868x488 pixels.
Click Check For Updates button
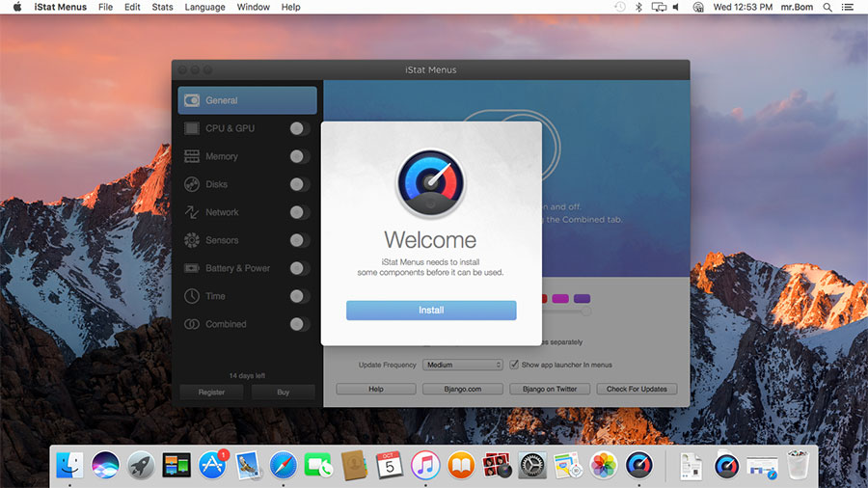coord(637,389)
